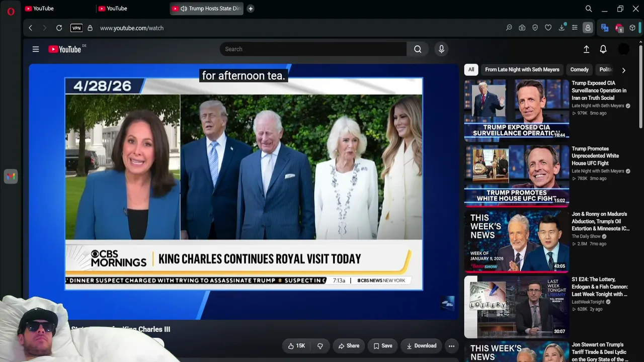
Task: Open the YouTube account avatar menu
Action: [x=623, y=49]
